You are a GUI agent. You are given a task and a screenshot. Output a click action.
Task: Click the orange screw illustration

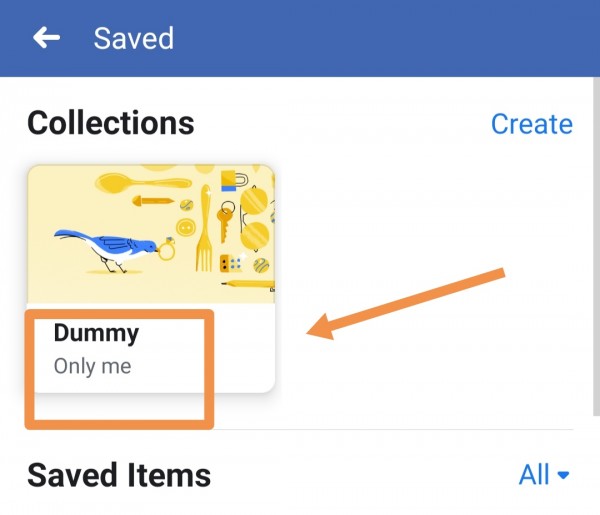(x=153, y=201)
